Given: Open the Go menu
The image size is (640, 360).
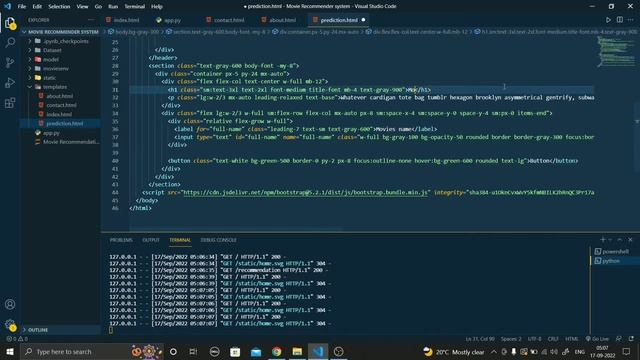Looking at the screenshot, I should coord(98,6).
